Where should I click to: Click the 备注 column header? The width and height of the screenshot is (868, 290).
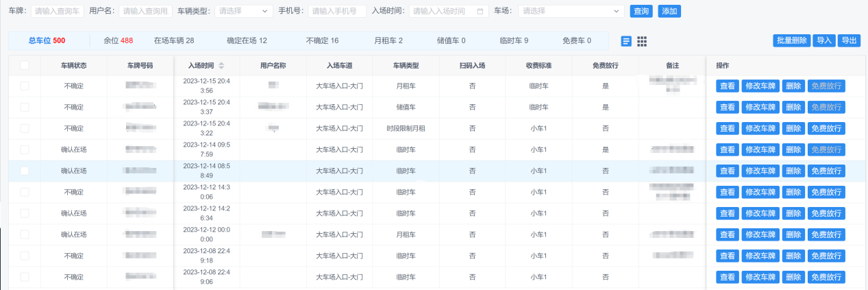click(x=672, y=66)
